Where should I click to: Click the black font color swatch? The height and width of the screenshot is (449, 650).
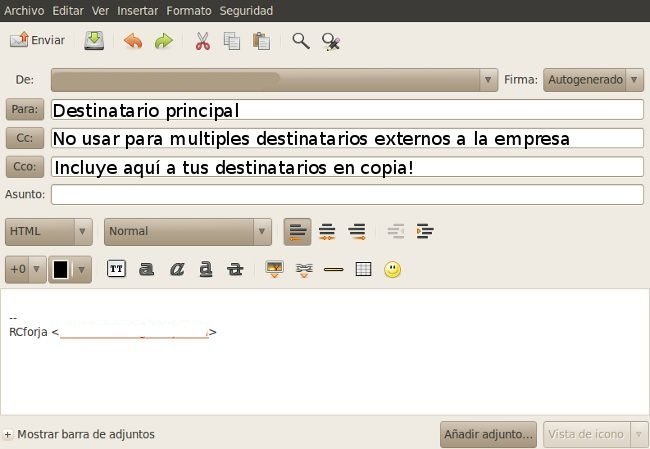point(60,269)
